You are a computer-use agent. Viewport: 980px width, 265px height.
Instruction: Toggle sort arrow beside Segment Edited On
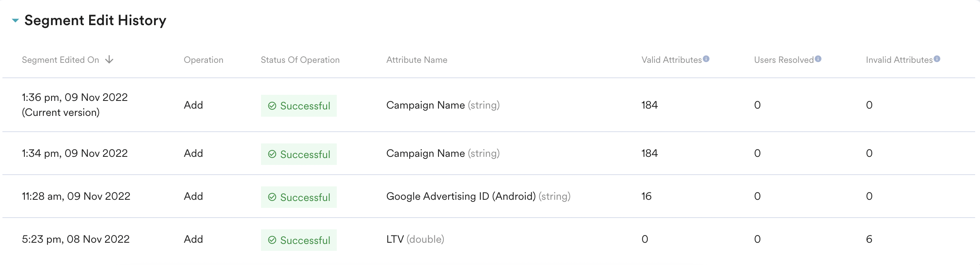tap(109, 60)
